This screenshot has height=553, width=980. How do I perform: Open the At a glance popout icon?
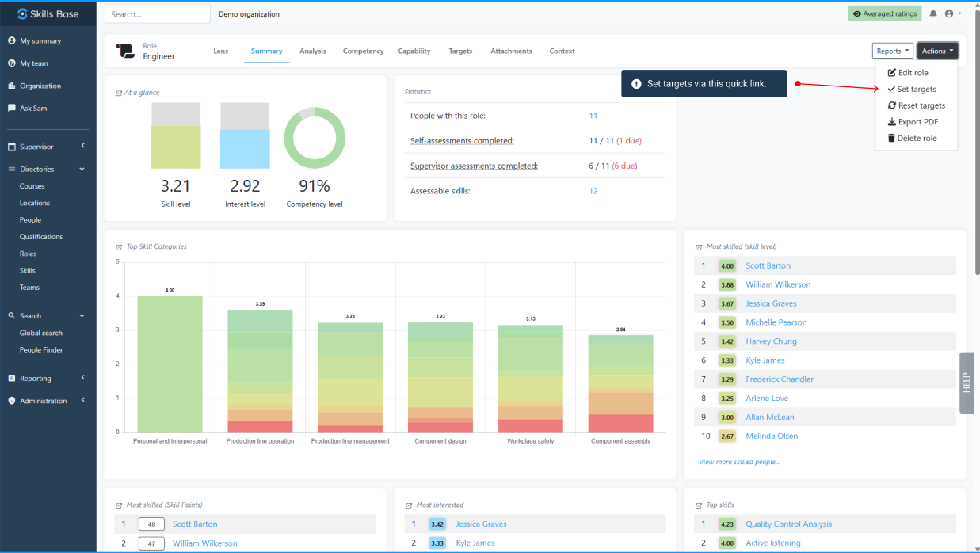click(119, 93)
